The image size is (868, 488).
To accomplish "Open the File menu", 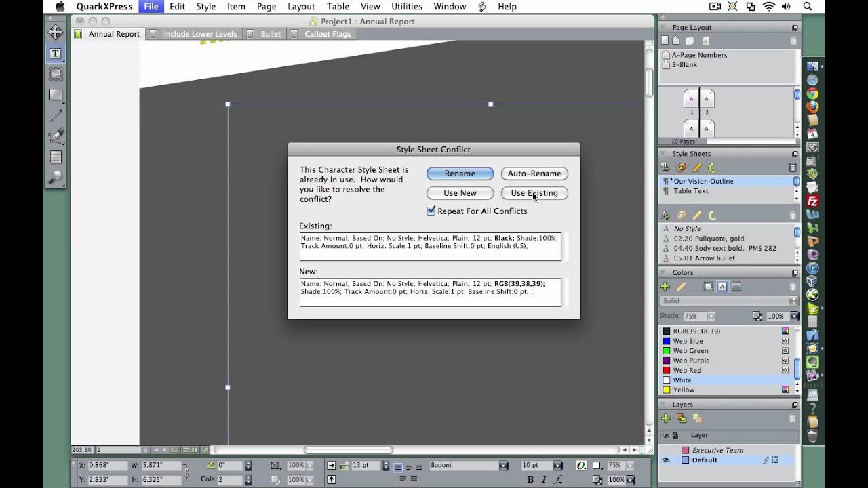I will click(151, 6).
